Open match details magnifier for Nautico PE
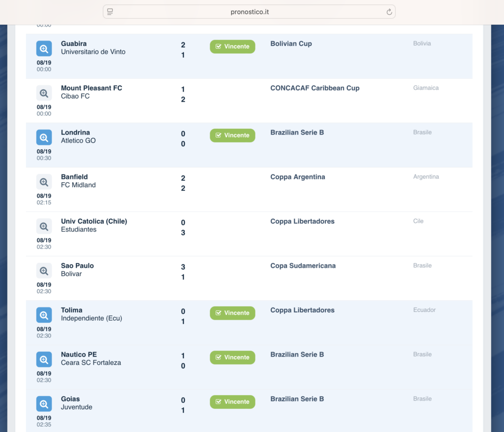The image size is (504, 432). (44, 359)
